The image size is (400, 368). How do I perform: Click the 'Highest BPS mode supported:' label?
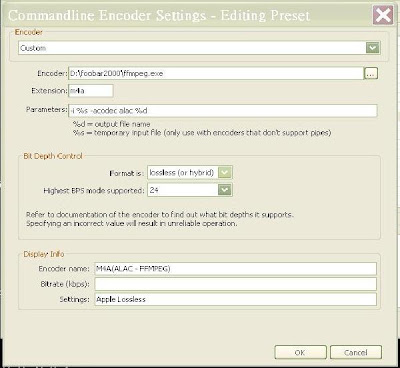[x=94, y=191]
